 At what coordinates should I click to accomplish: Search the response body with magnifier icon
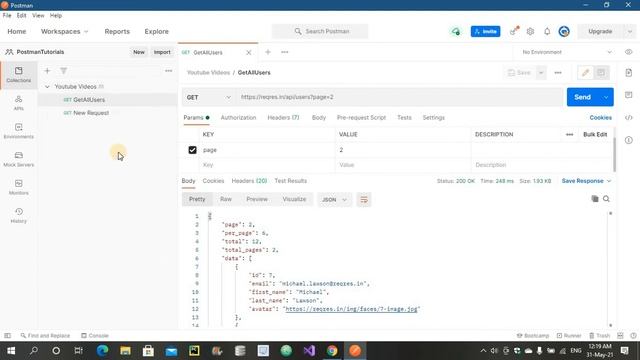click(606, 199)
